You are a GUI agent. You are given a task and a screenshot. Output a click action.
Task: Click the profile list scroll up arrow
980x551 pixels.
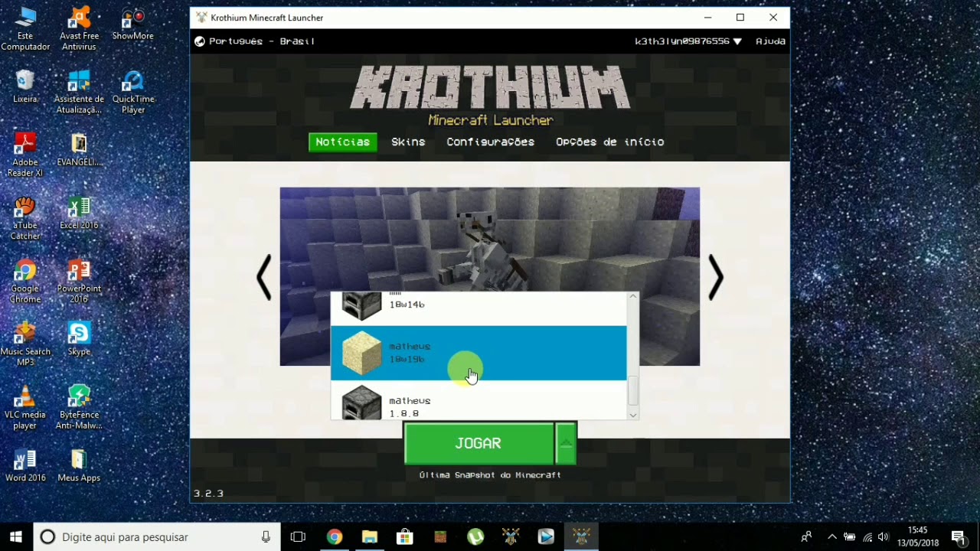click(x=632, y=296)
